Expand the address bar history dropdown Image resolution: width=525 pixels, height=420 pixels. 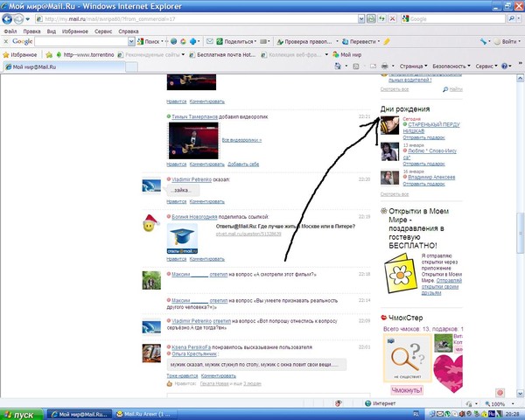360,19
